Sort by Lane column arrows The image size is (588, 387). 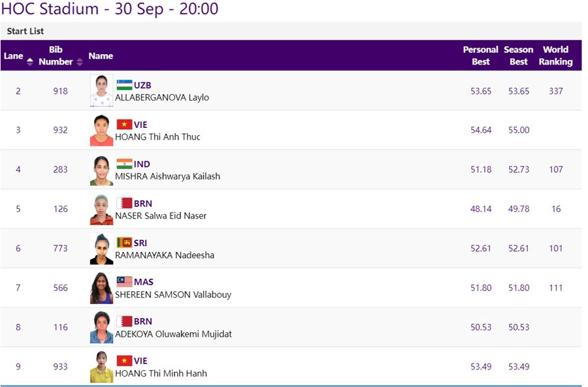pos(29,62)
